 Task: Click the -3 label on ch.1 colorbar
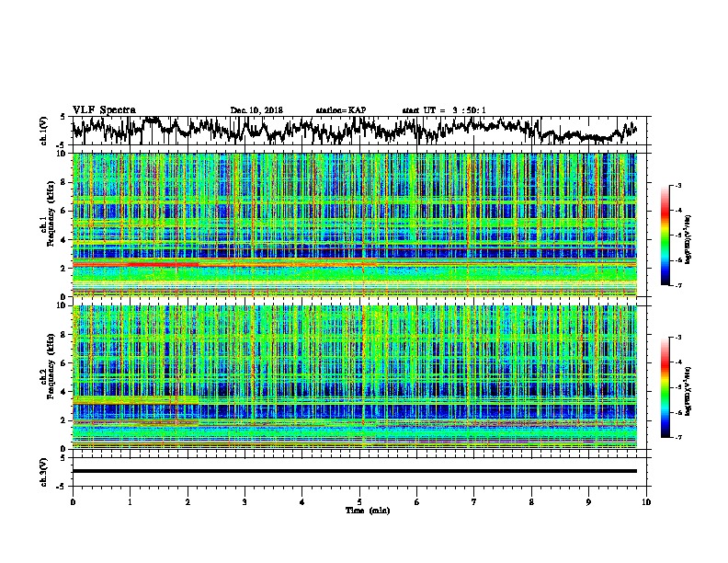click(678, 185)
